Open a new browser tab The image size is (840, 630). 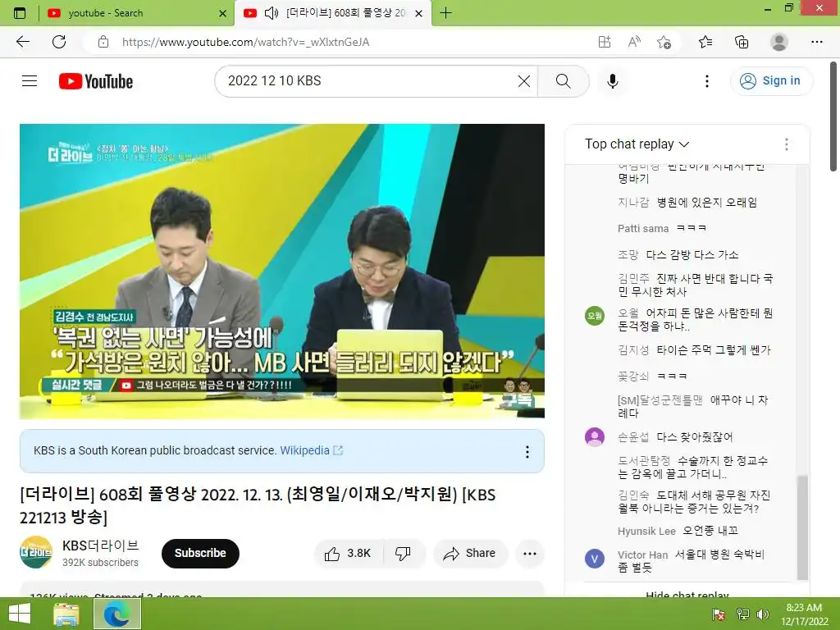pyautogui.click(x=445, y=13)
